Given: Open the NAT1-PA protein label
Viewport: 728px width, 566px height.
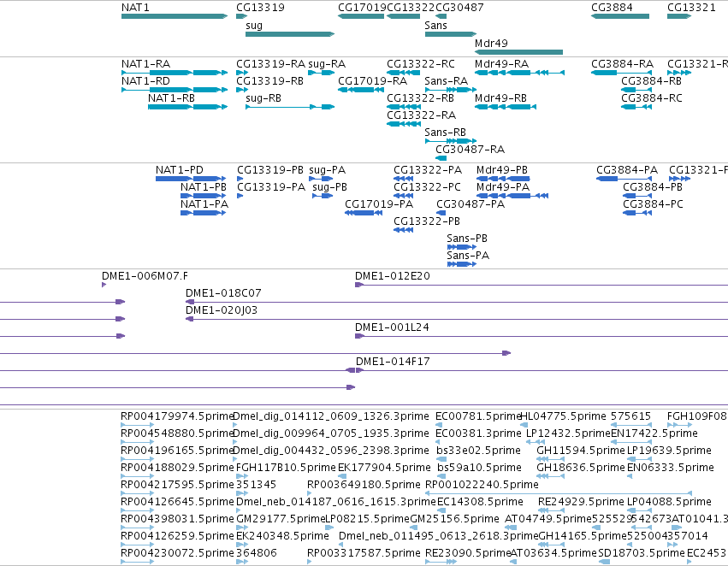Looking at the screenshot, I should coord(204,204).
